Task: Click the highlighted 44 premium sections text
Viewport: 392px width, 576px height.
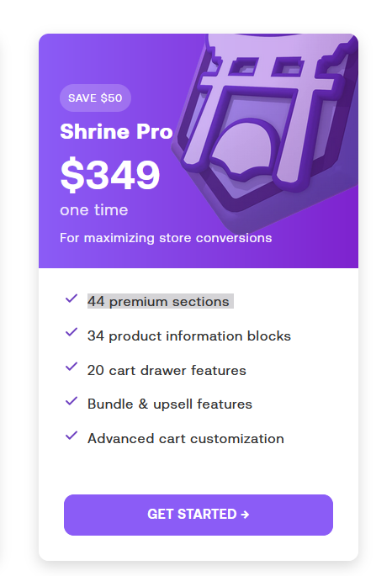Action: [x=158, y=302]
